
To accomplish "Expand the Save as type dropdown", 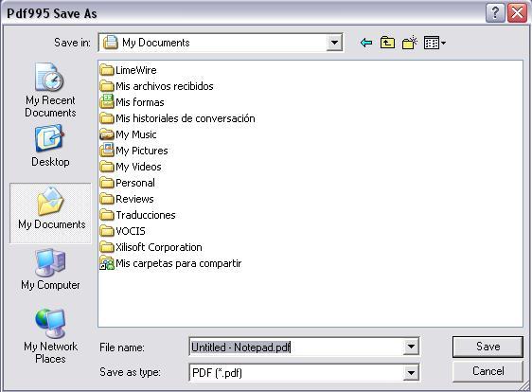I will pyautogui.click(x=411, y=373).
